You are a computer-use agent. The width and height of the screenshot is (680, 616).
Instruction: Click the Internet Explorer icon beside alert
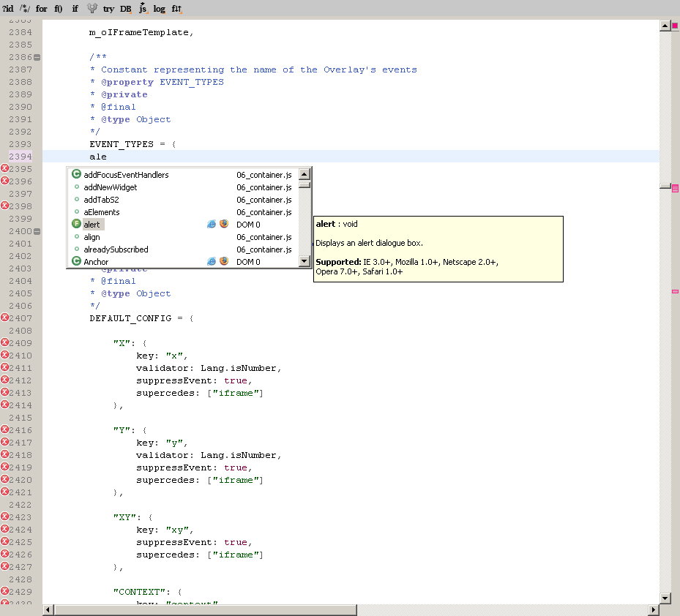(212, 225)
